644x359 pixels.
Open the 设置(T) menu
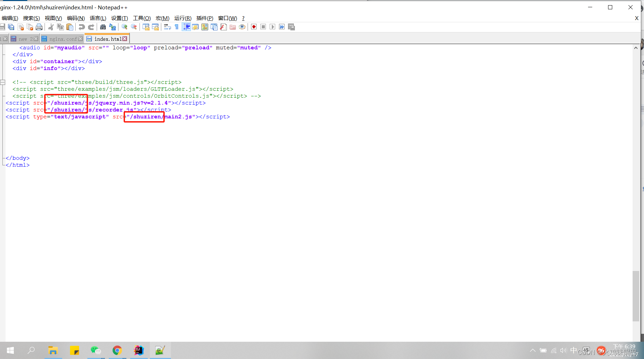pyautogui.click(x=119, y=18)
